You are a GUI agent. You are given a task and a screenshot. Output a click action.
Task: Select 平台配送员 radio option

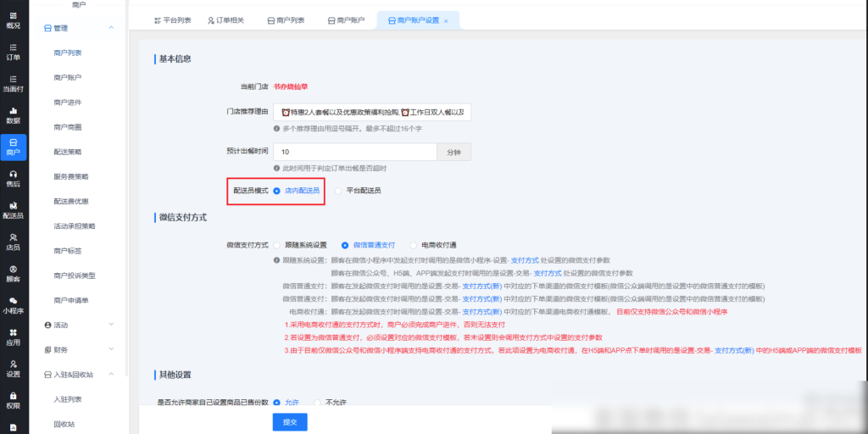(338, 191)
